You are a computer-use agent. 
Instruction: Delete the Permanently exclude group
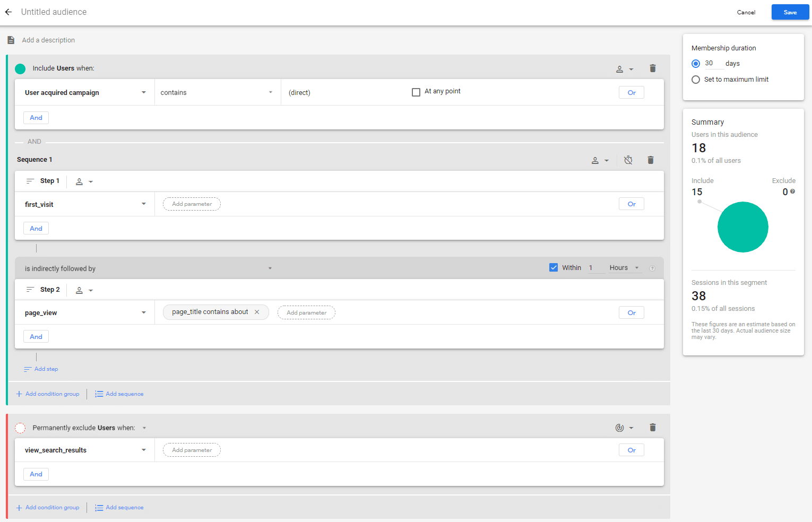click(x=653, y=428)
